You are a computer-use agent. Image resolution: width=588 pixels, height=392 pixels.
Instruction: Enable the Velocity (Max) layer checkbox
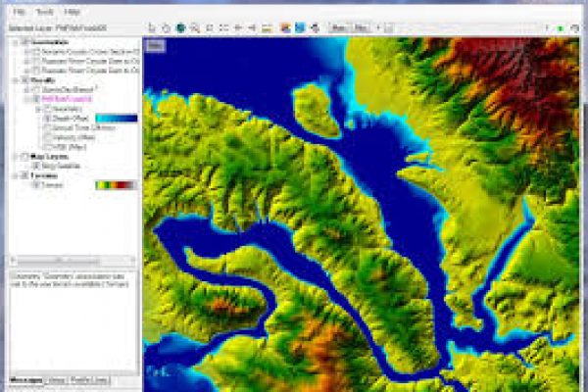pos(46,136)
